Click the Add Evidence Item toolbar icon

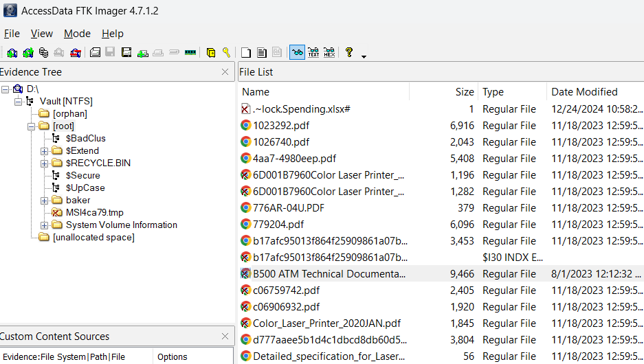[x=12, y=52]
